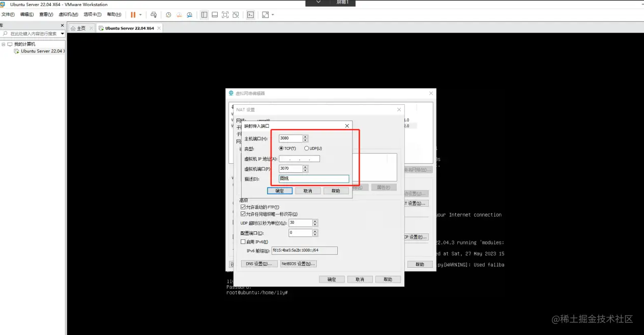Click 帮助 in the 映射传入端口 dialog
Screen dimensions: 644x335
336,191
